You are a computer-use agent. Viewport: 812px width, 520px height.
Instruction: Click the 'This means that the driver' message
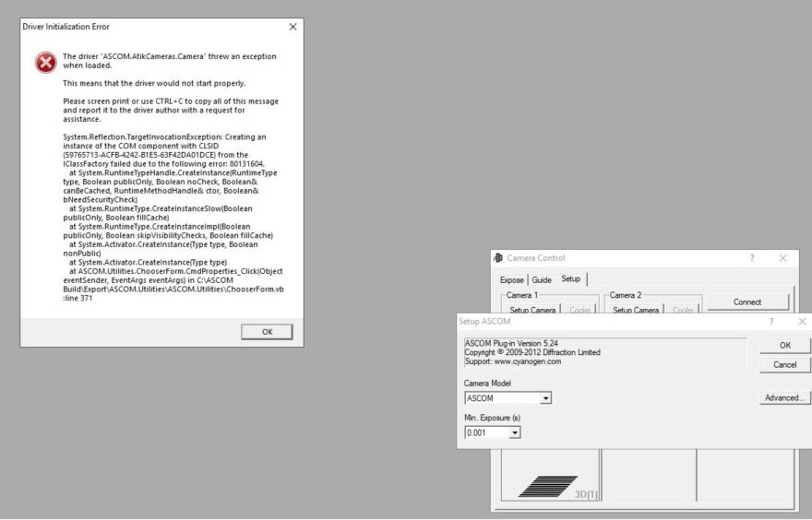[x=154, y=83]
